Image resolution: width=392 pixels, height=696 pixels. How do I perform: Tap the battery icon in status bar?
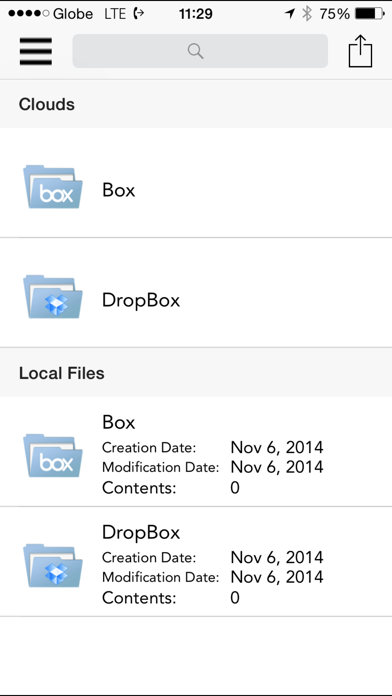[x=370, y=14]
